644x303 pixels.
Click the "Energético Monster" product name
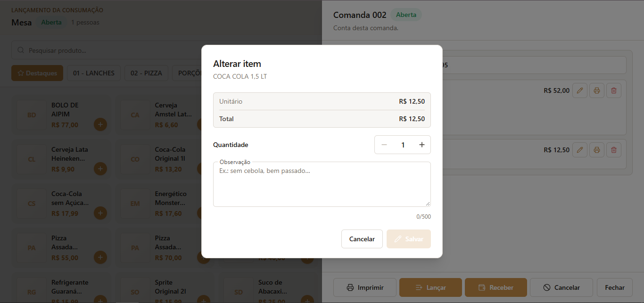coord(171,198)
